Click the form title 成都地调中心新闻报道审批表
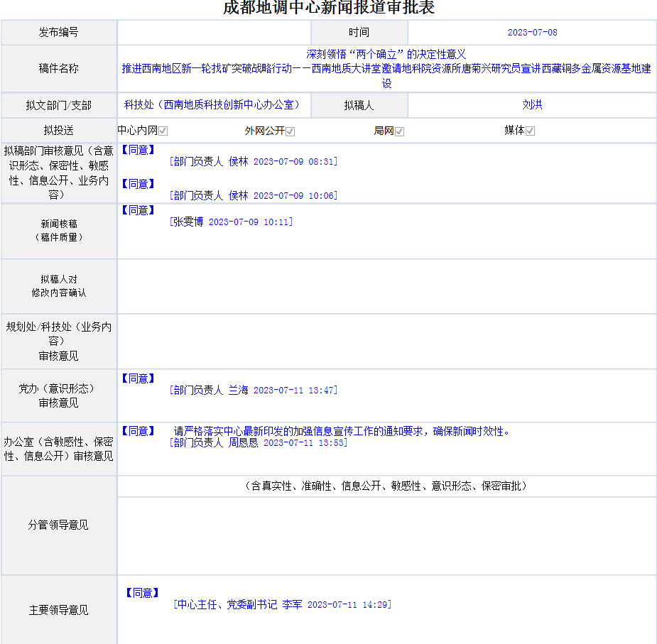Viewport: 657px width, 644px height. click(x=329, y=8)
